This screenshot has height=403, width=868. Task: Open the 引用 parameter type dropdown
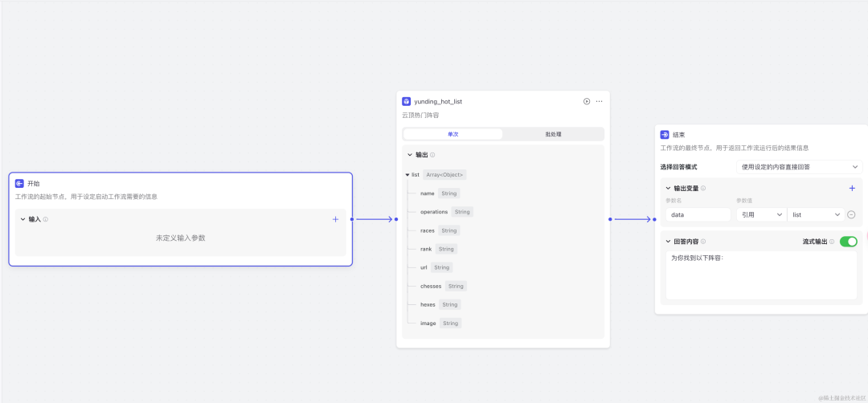click(x=759, y=215)
